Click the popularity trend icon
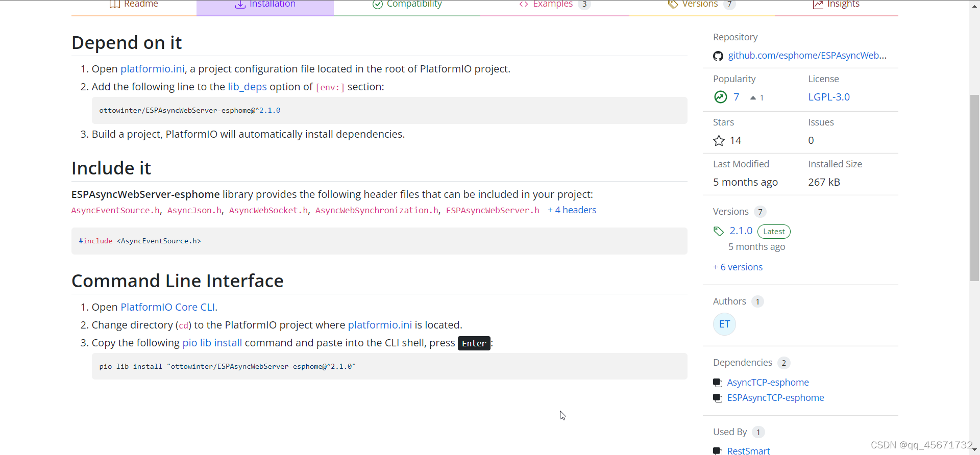This screenshot has width=980, height=455. [x=720, y=97]
